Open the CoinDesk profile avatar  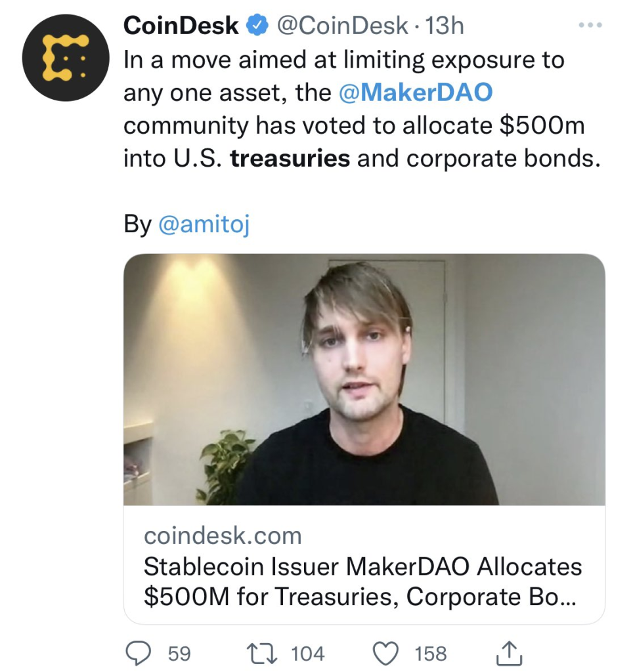pos(66,58)
